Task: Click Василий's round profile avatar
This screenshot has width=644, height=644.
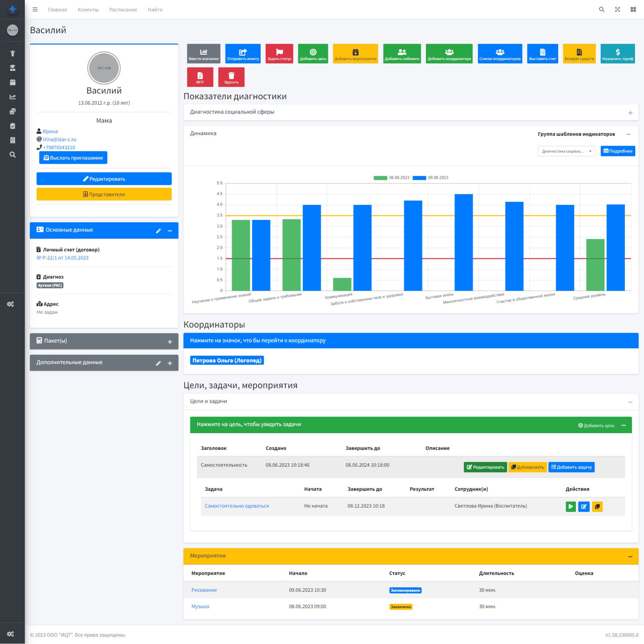Action: pos(104,68)
